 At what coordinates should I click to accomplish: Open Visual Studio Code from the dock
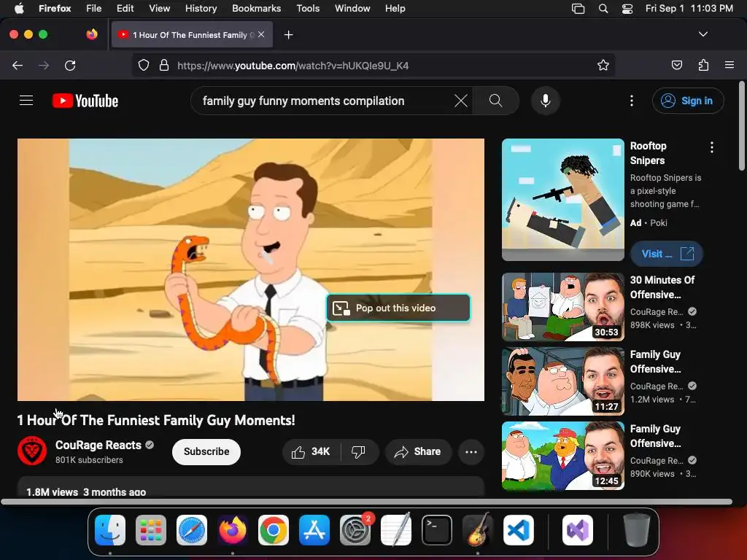click(519, 530)
